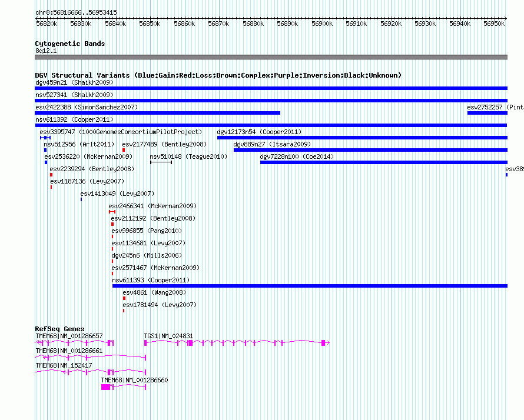Viewport: 524px width, 420px height.
Task: Click the blue bar of esv2752257
Action: coord(487,113)
